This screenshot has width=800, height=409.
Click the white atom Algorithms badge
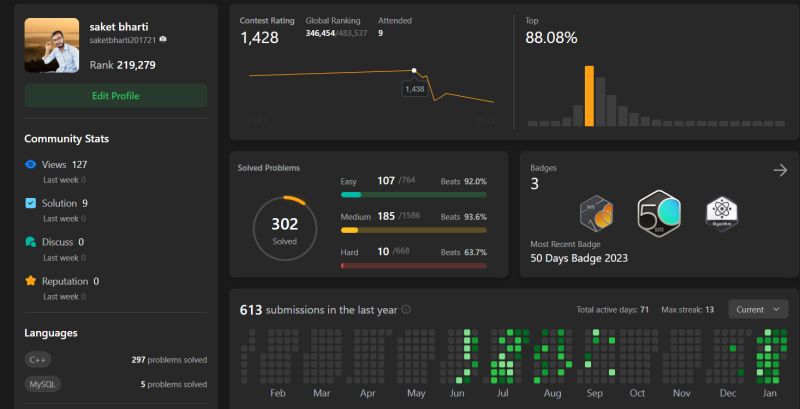[722, 214]
